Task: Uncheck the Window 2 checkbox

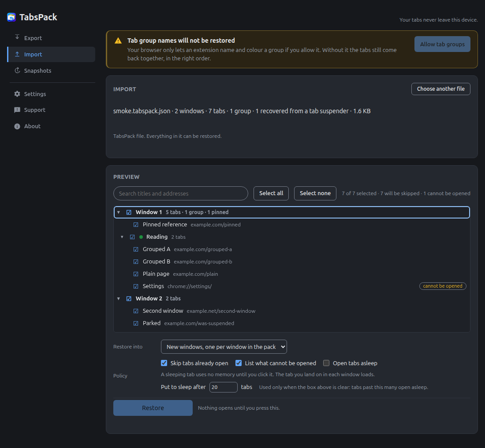Action: pyautogui.click(x=129, y=299)
